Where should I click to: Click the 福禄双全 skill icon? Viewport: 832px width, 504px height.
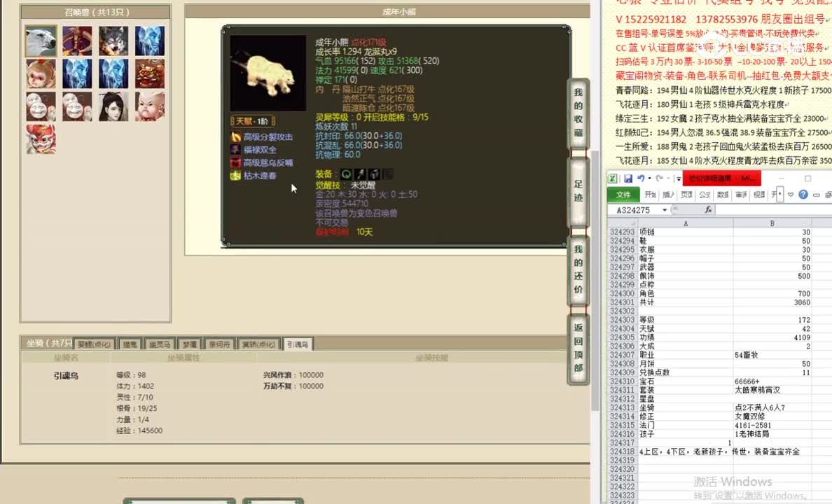tap(236, 148)
